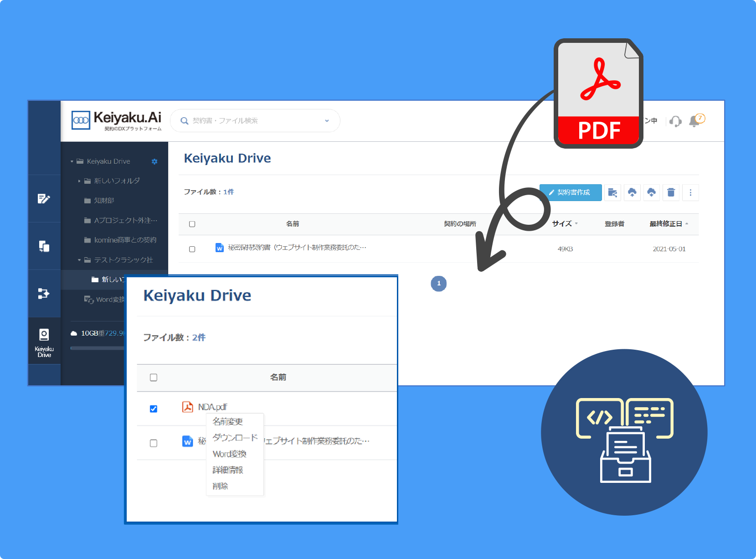Sort by サイズ column arrow

(576, 223)
